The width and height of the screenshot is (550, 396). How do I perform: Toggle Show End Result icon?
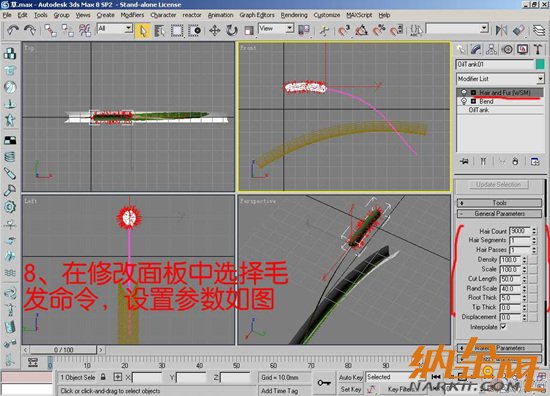click(x=483, y=162)
